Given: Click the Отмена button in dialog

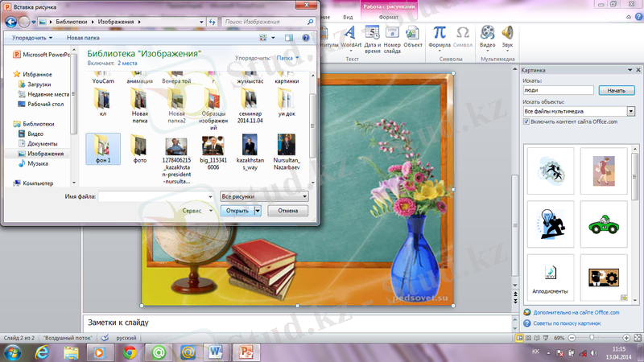Looking at the screenshot, I should click(287, 211).
